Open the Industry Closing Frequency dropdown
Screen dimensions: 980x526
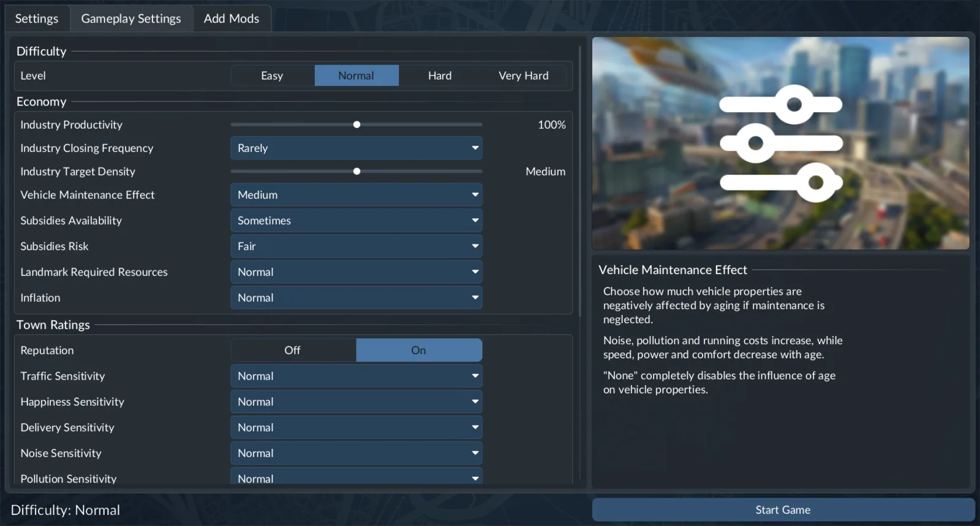[356, 148]
